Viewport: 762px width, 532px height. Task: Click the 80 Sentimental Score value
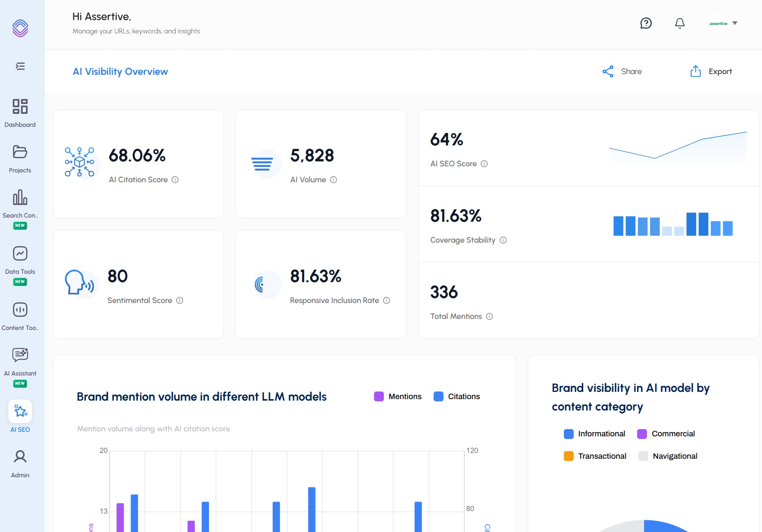click(x=118, y=276)
